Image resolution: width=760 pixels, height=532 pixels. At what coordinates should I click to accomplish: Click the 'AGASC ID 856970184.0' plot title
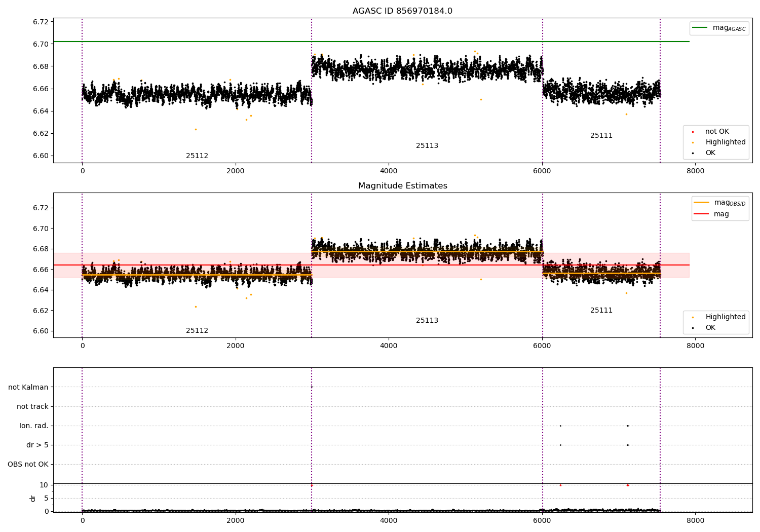click(x=402, y=11)
